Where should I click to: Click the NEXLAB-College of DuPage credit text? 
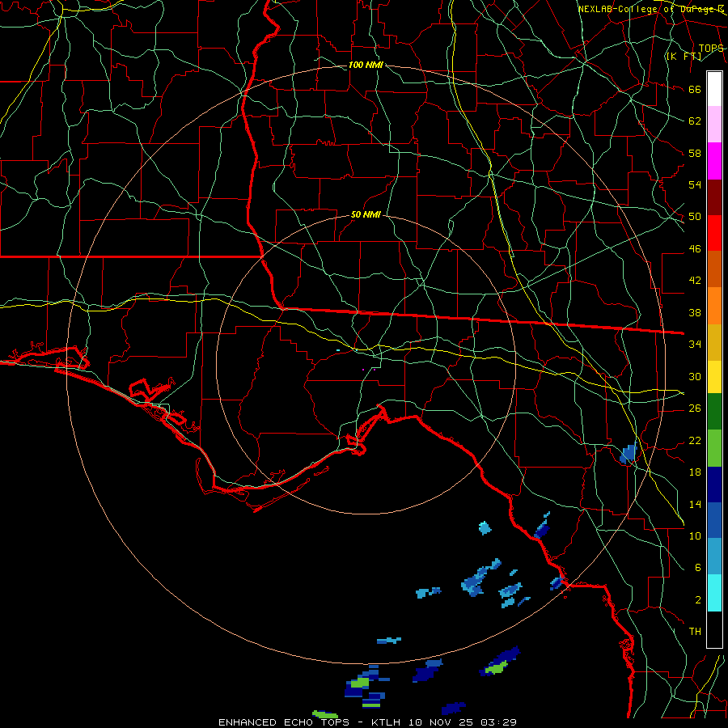point(651,9)
